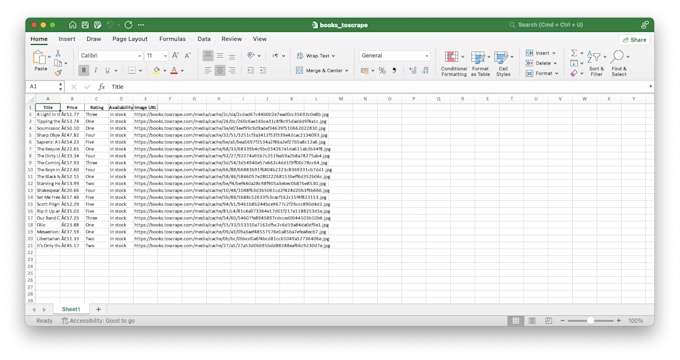Click the Align Right icon
This screenshot has height=360, width=680.
coord(232,70)
